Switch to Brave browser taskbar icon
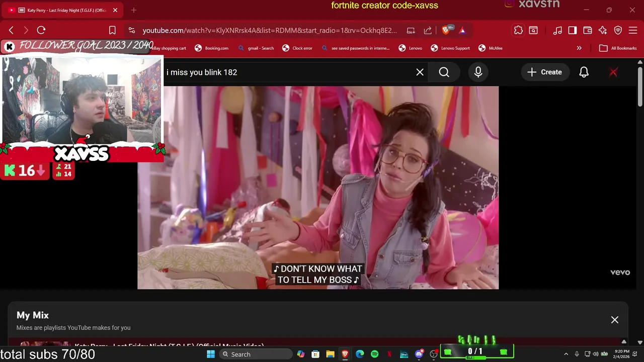The width and height of the screenshot is (644, 362). (x=345, y=354)
